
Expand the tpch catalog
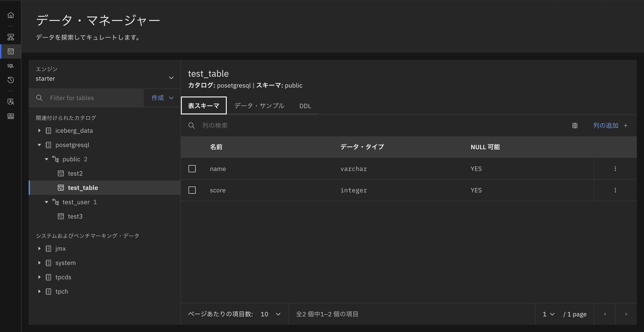39,291
